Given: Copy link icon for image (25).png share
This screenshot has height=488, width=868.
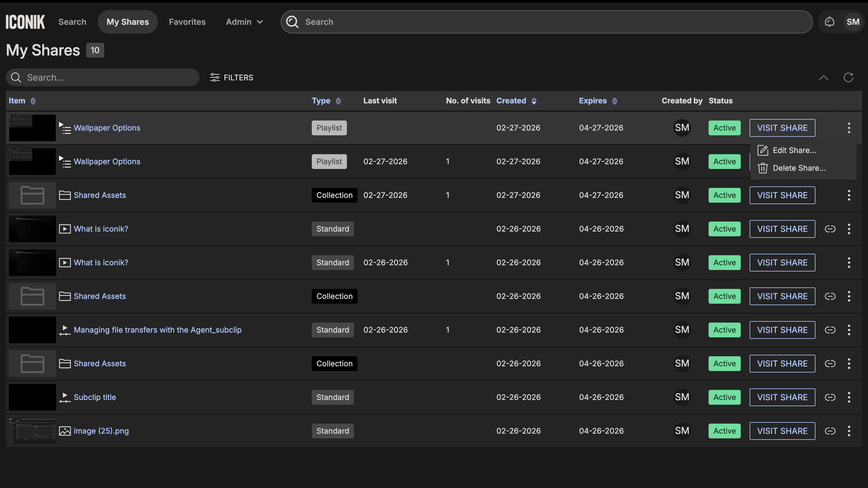Looking at the screenshot, I should [x=830, y=431].
